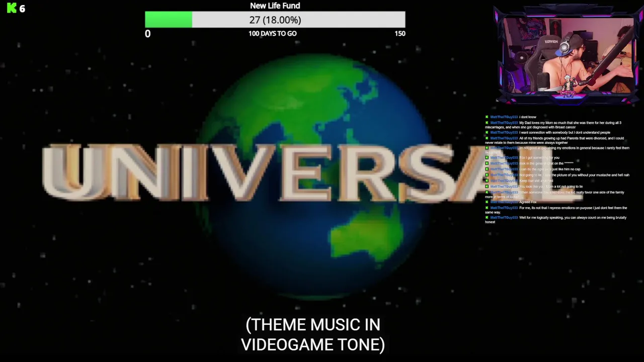This screenshot has height=362, width=644.
Task: Click the '(THEME MUSIC IN VIDEOGAME TONE)' caption
Action: (313, 334)
